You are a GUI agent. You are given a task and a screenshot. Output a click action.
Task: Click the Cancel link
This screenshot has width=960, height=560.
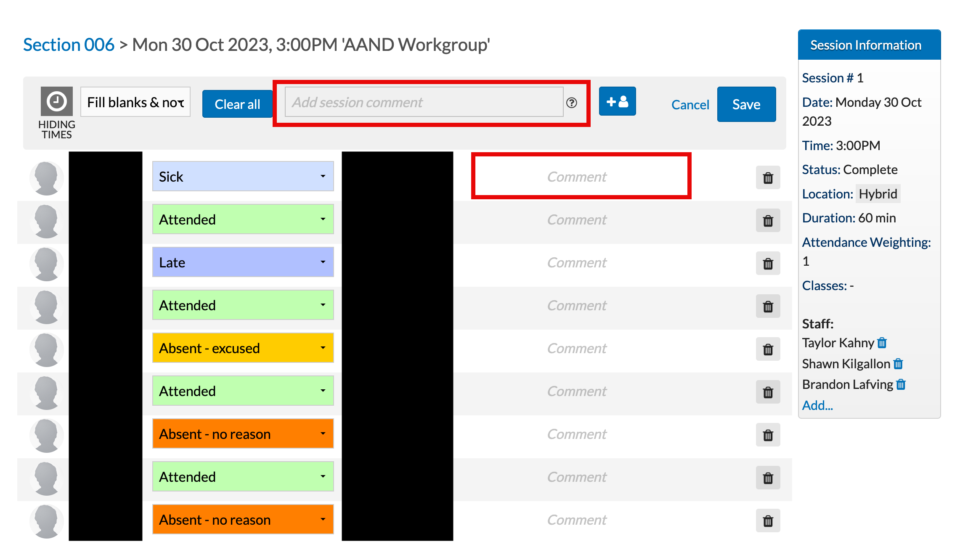click(x=690, y=105)
